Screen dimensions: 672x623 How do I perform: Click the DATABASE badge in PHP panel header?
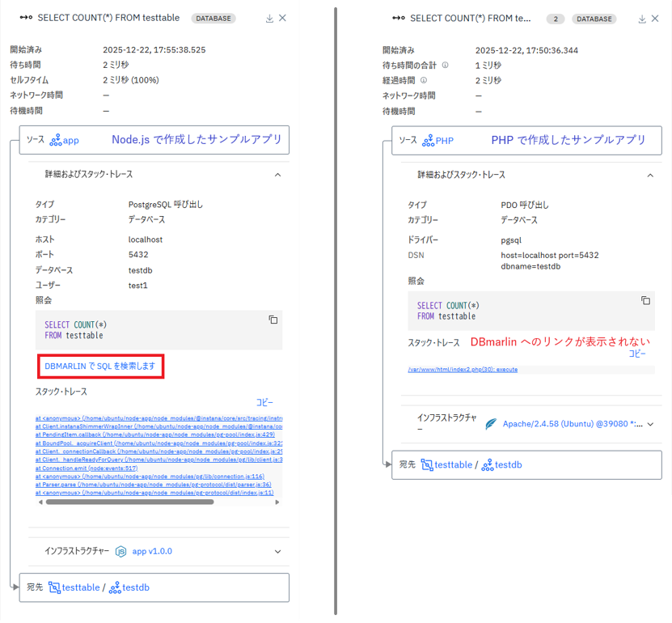(x=594, y=19)
